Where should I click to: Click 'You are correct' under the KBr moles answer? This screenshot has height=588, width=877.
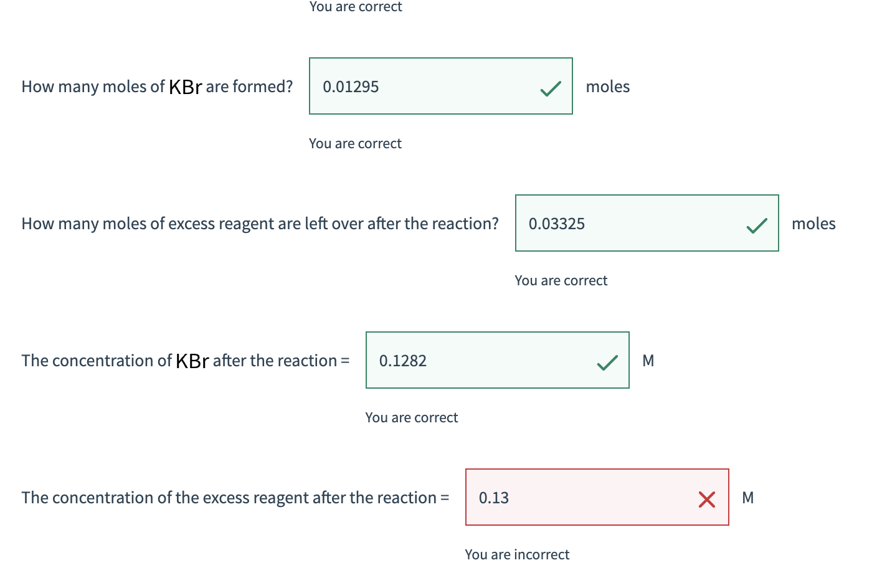pyautogui.click(x=355, y=143)
